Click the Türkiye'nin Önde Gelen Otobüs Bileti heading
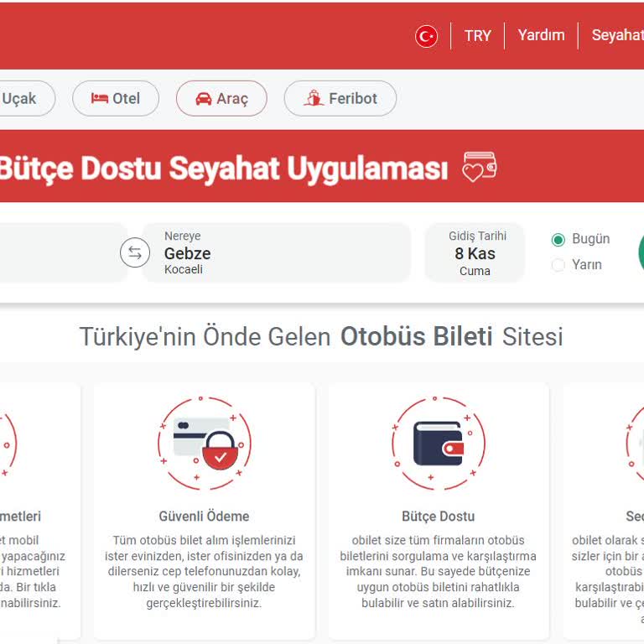 tap(321, 337)
